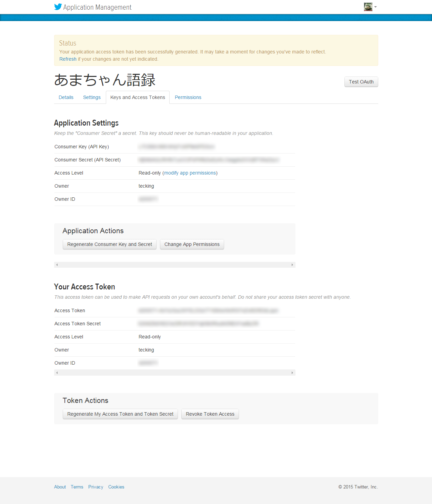Open the About footer link
This screenshot has width=432, height=504.
[60, 487]
